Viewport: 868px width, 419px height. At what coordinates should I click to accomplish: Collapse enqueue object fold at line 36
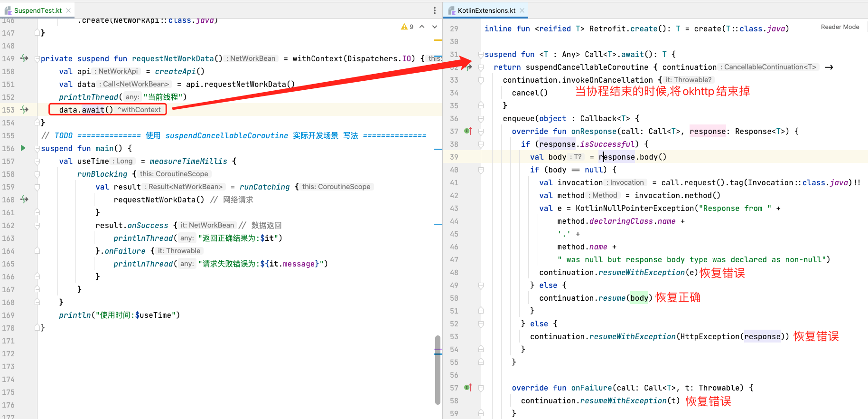481,119
